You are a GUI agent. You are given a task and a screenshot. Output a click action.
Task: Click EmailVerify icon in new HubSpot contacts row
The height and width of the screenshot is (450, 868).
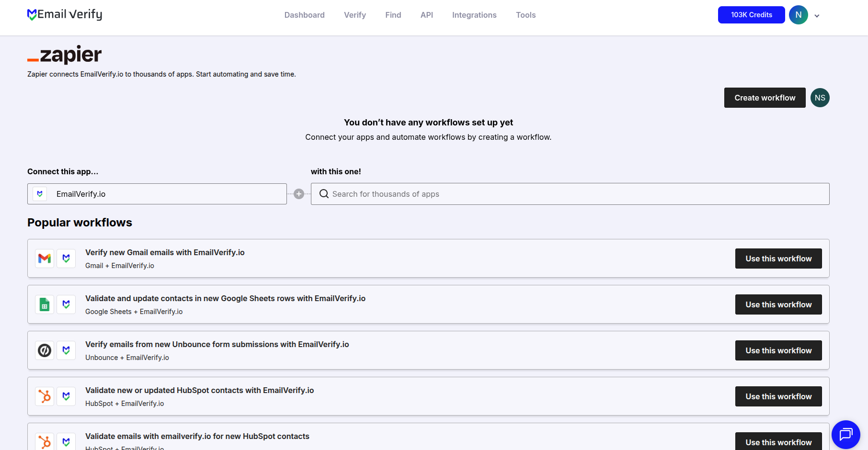click(x=66, y=441)
